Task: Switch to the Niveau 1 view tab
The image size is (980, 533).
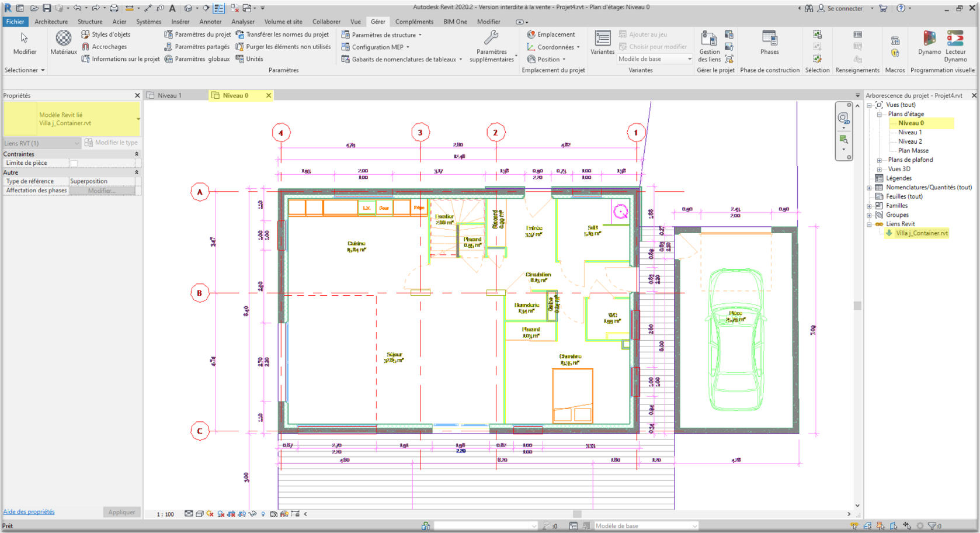Action: [169, 95]
